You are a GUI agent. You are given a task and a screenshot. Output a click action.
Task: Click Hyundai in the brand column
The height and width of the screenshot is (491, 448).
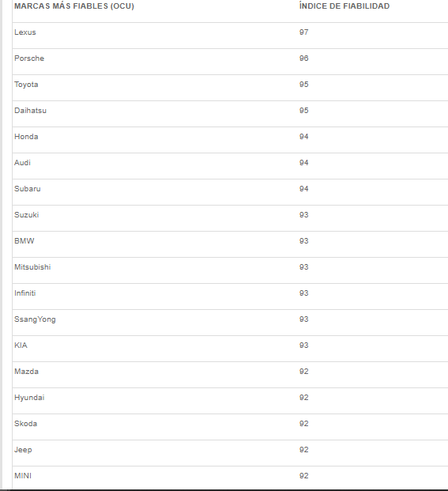[x=29, y=398]
